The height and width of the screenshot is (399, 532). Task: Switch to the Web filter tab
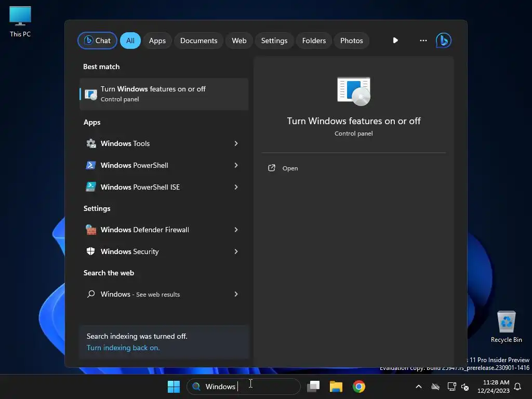(239, 41)
